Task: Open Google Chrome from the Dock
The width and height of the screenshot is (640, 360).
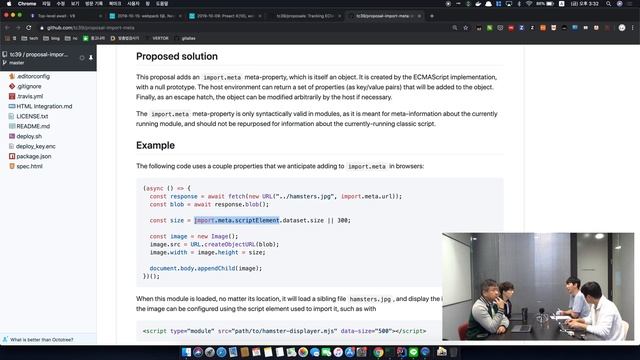Action: (378, 352)
